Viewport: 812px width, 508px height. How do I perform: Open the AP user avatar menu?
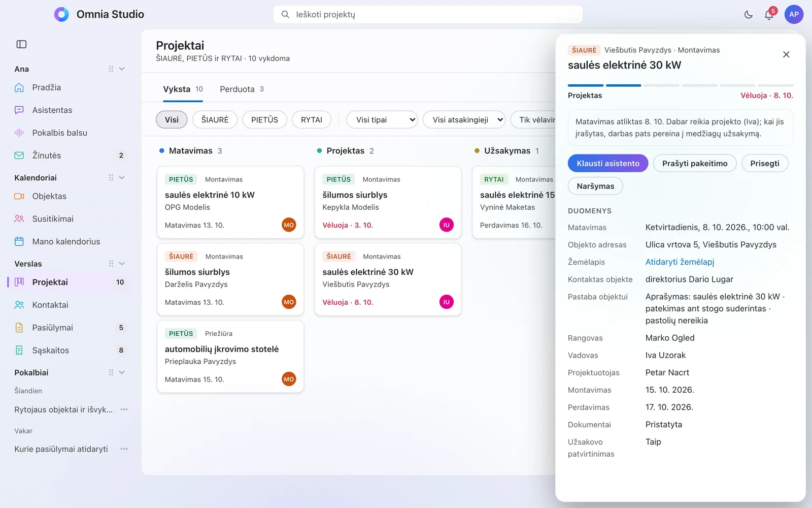[x=794, y=14]
